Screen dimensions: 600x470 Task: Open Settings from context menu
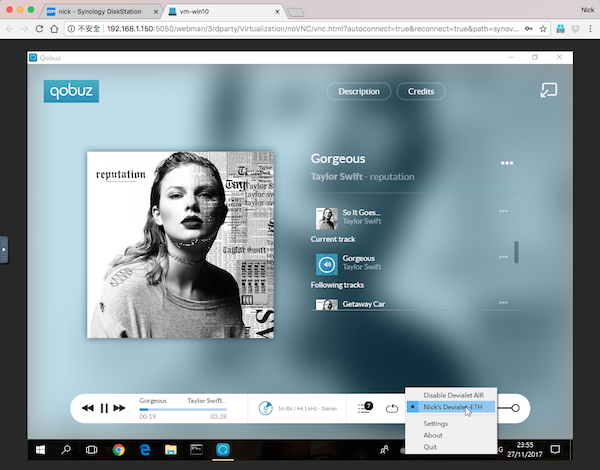435,424
